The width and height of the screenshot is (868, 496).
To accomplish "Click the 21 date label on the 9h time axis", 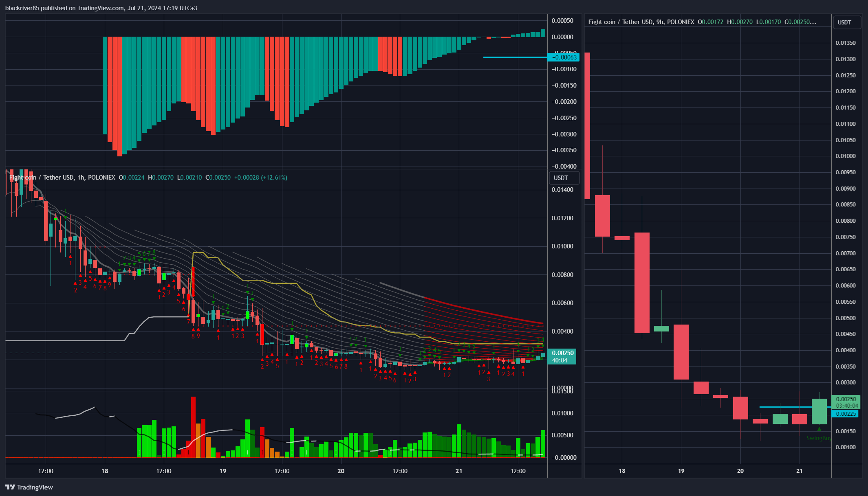I will click(800, 471).
